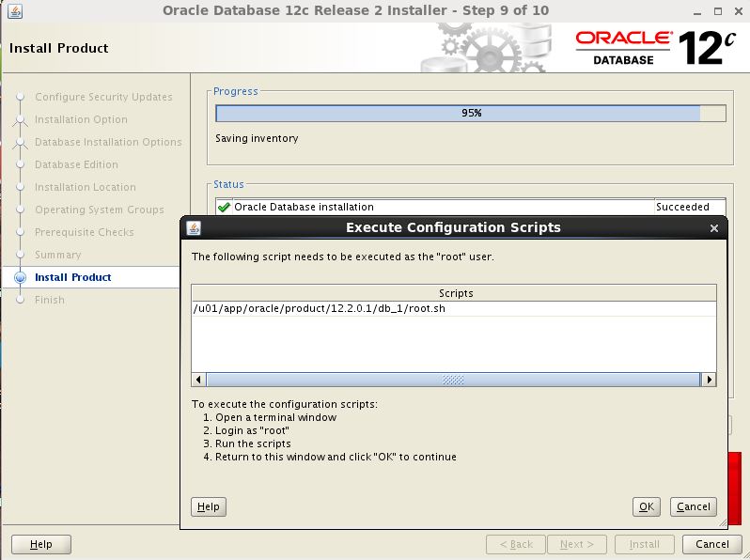Cancel the Execute Configuration Scripts dialog
750x560 pixels.
693,506
